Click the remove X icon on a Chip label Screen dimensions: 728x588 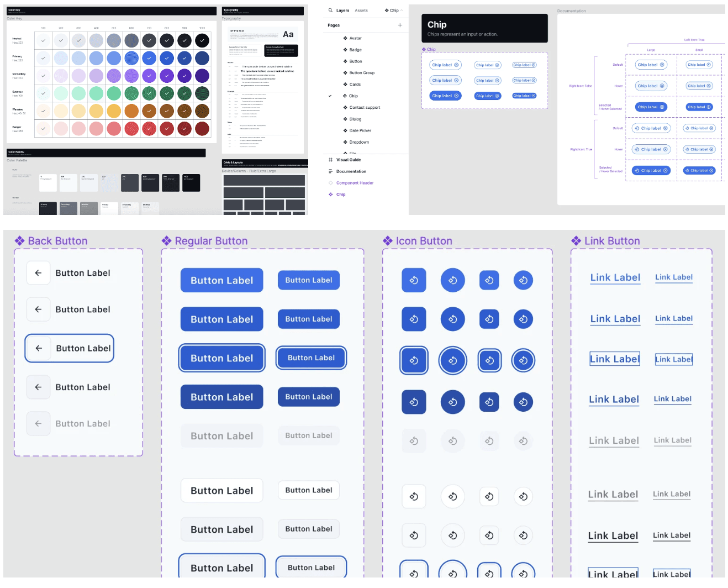(455, 64)
